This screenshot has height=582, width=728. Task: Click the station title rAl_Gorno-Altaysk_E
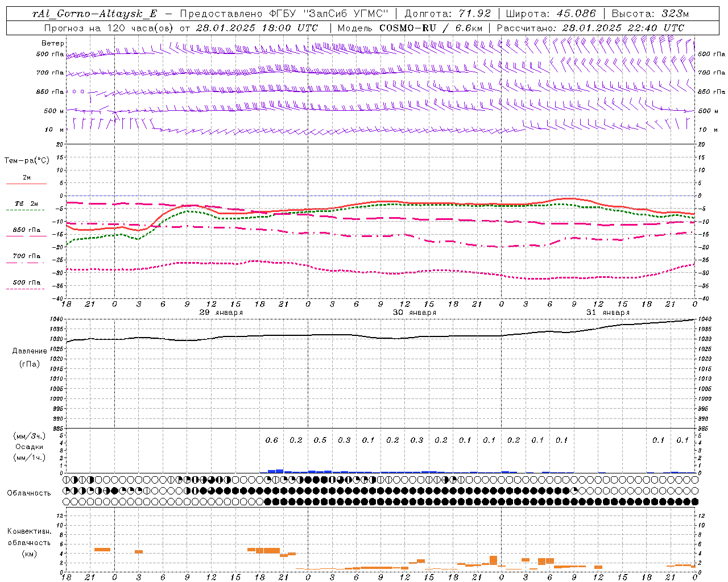(x=95, y=14)
